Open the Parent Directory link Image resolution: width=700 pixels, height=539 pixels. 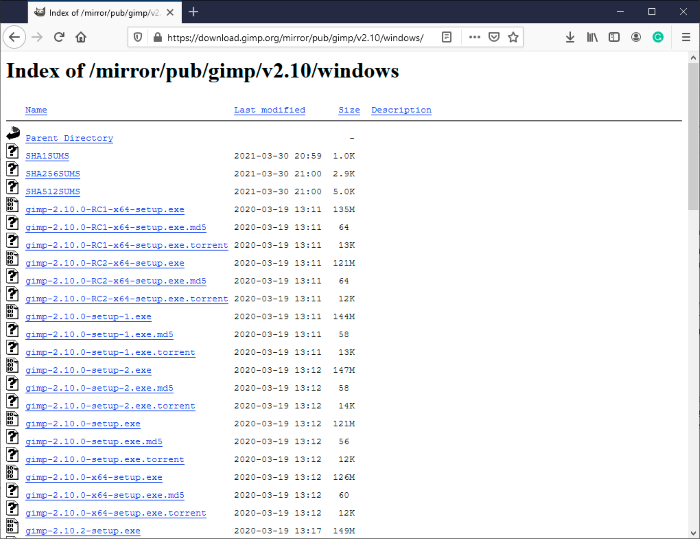pyautogui.click(x=69, y=138)
